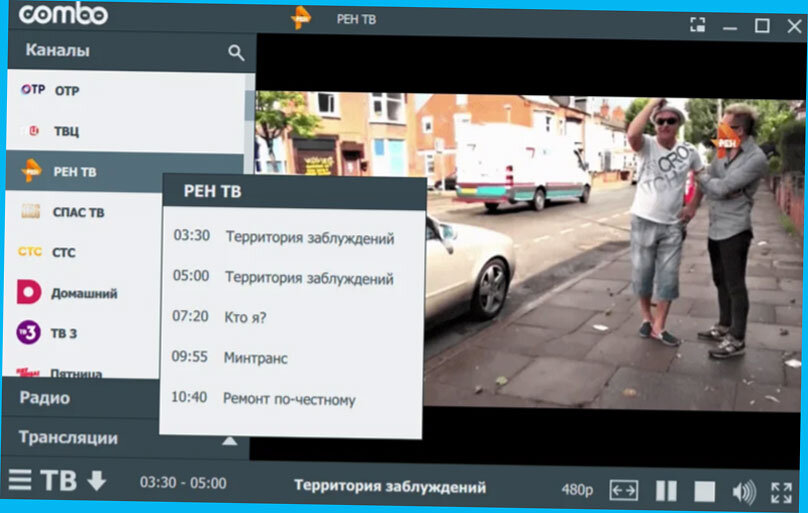808x513 pixels.
Task: Switch to compact mini-player mode icon
Action: pyautogui.click(x=698, y=24)
